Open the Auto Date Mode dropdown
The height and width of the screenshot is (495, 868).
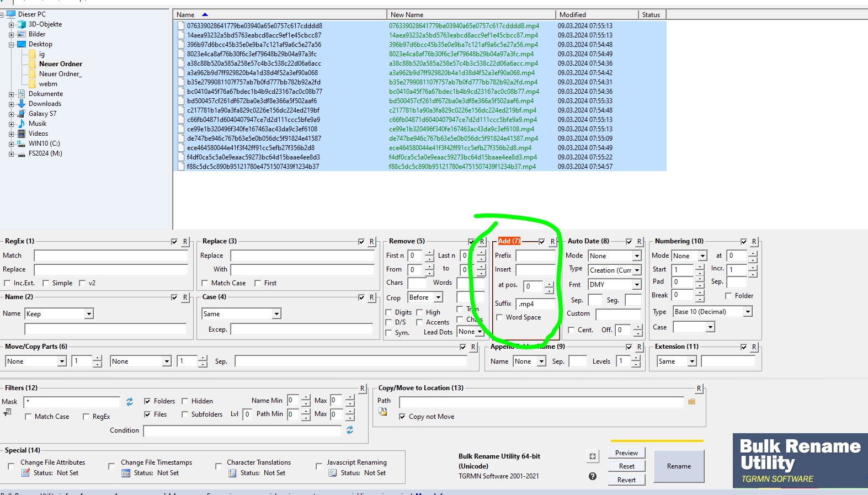click(x=637, y=256)
